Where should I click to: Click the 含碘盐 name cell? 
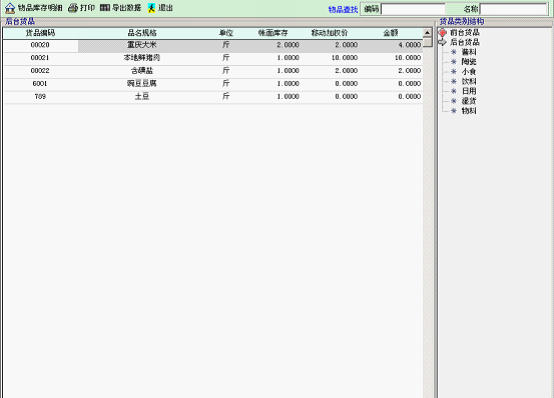click(142, 71)
